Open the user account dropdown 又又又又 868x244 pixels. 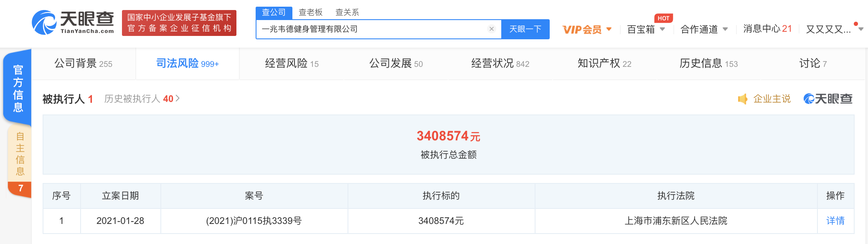[834, 29]
